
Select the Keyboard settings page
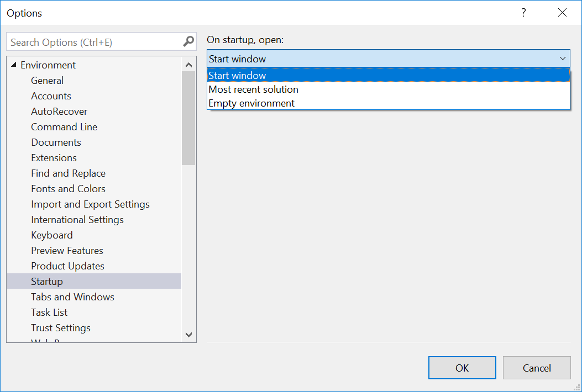[51, 235]
